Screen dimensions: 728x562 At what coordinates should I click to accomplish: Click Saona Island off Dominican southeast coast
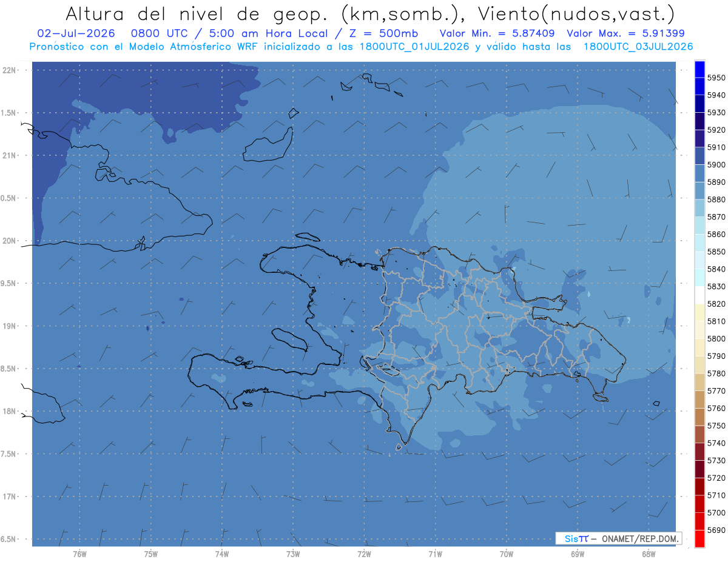pyautogui.click(x=601, y=397)
